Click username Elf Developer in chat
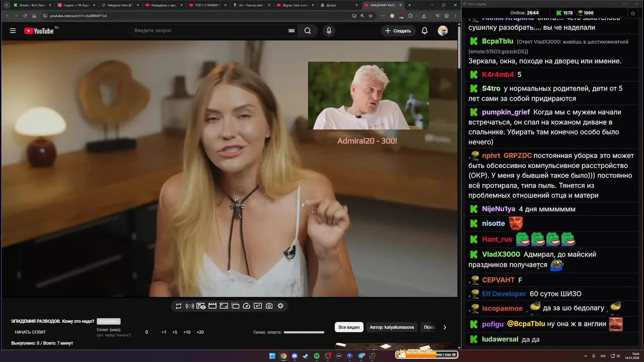 504,294
